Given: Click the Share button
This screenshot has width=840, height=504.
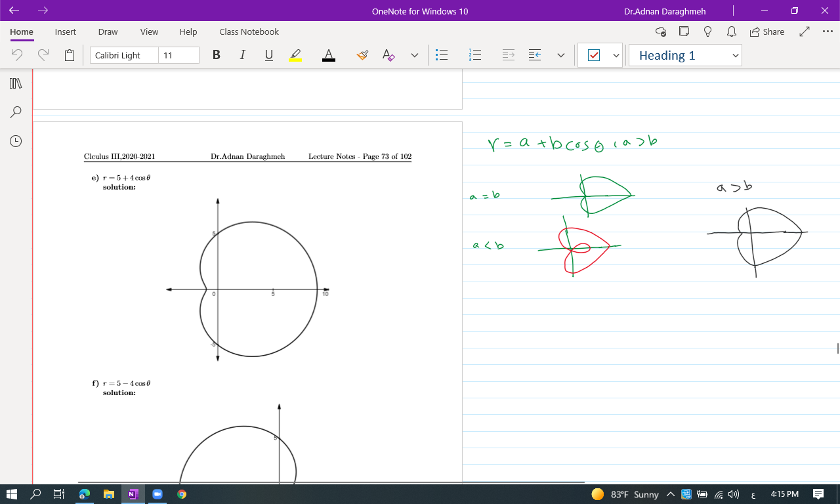Looking at the screenshot, I should tap(766, 31).
